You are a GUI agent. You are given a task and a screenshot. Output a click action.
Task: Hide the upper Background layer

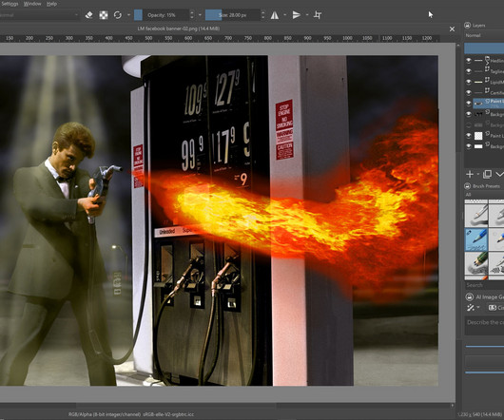coord(469,114)
